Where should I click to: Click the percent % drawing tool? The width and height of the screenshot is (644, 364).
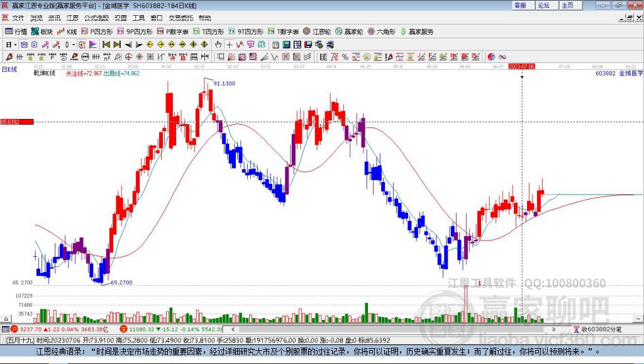[x=345, y=57]
